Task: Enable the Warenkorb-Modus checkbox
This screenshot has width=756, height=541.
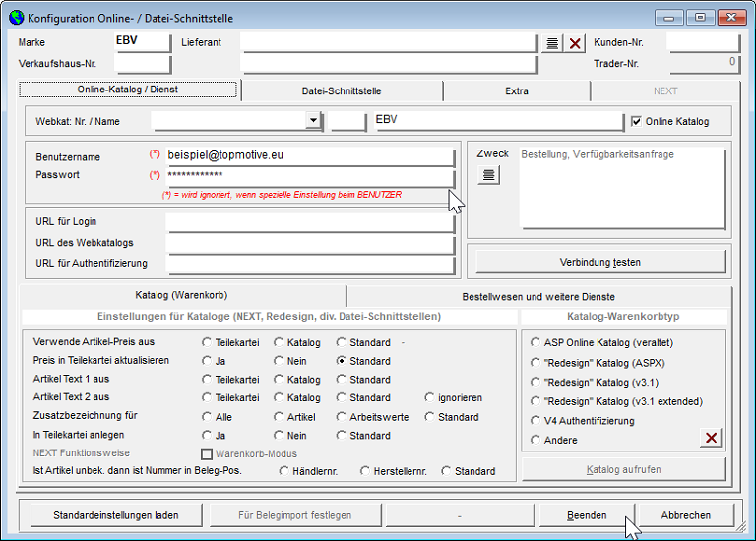Action: tap(207, 453)
